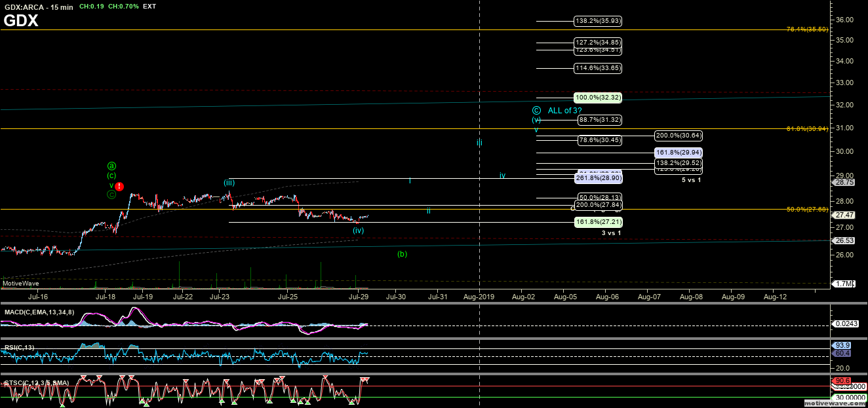Select the green circled 'a' wave label
This screenshot has height=408, width=868.
pos(112,166)
